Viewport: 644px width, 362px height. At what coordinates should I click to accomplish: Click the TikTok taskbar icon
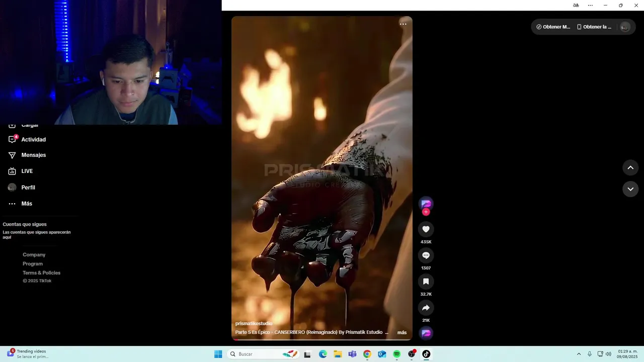click(x=426, y=354)
